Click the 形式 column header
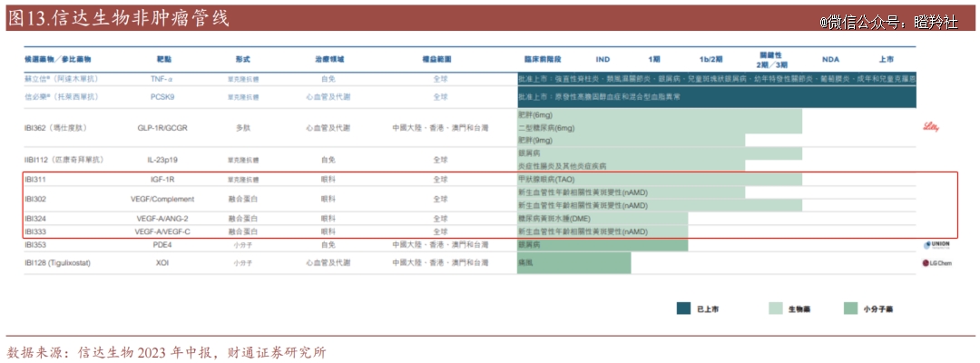The image size is (980, 363). (243, 59)
